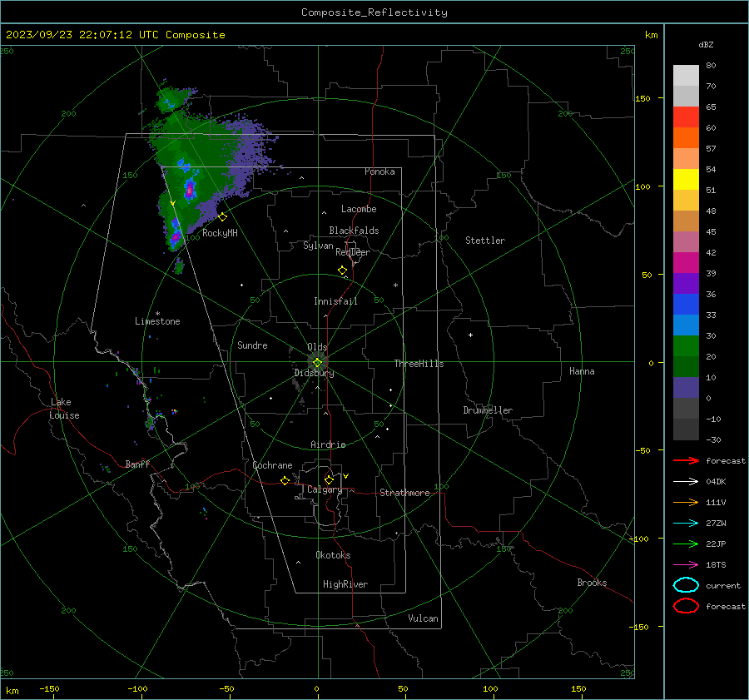Click the dBZ scale heading
The height and width of the screenshot is (700, 749).
(706, 44)
